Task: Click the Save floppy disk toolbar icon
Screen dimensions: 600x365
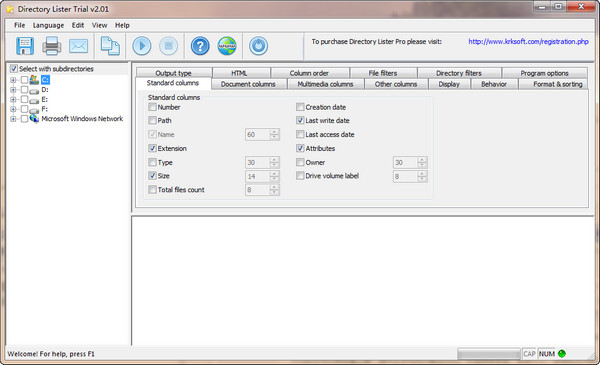Action: click(25, 46)
